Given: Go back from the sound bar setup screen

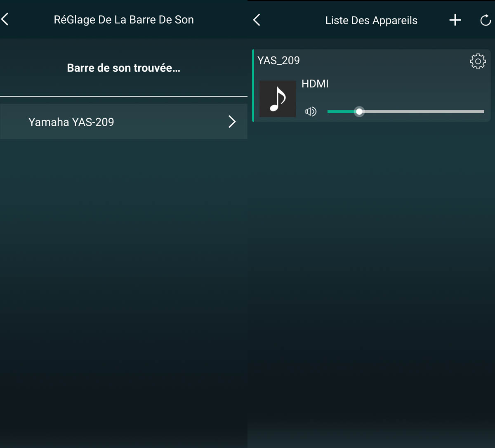Looking at the screenshot, I should click(x=5, y=19).
